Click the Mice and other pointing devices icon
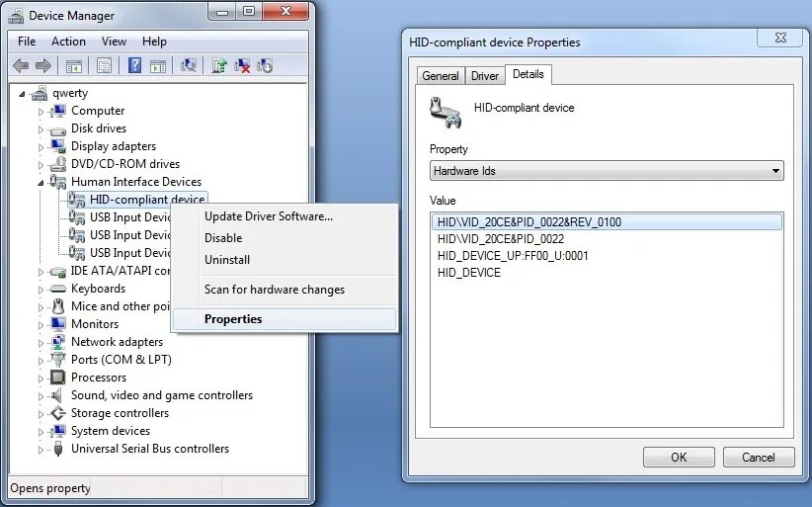 click(x=58, y=306)
